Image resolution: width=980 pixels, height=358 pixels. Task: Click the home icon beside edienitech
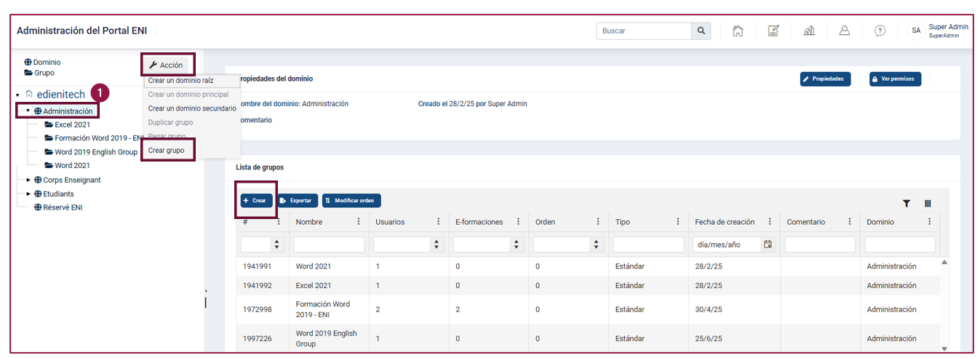29,94
